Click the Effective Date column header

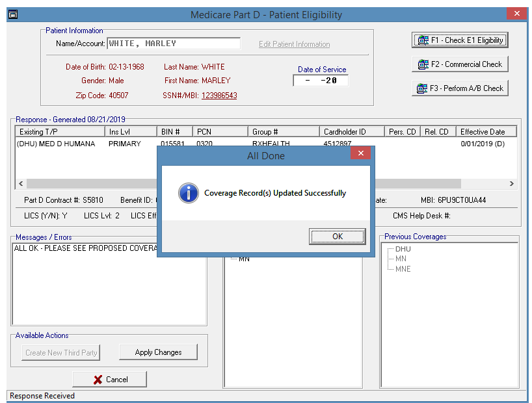tap(483, 132)
